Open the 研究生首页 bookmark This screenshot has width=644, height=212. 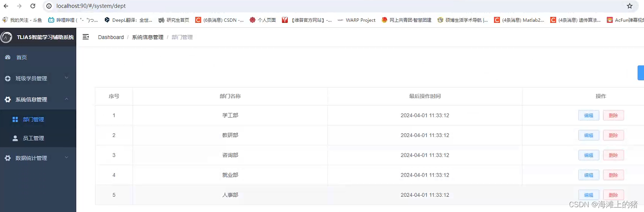(x=174, y=20)
